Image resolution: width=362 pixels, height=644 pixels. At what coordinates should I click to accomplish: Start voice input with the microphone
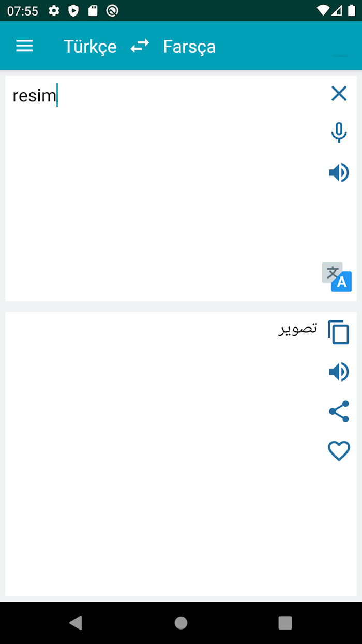click(339, 133)
